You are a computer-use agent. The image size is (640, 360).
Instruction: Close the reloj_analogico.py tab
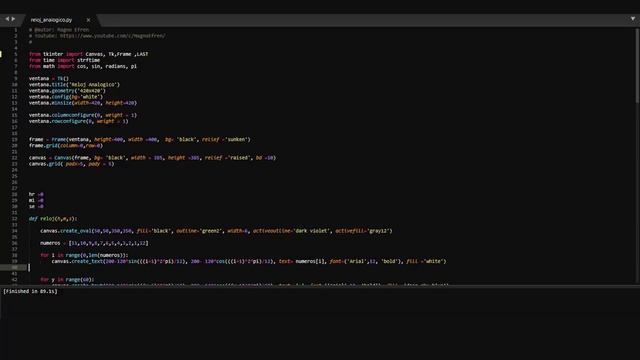coord(88,20)
